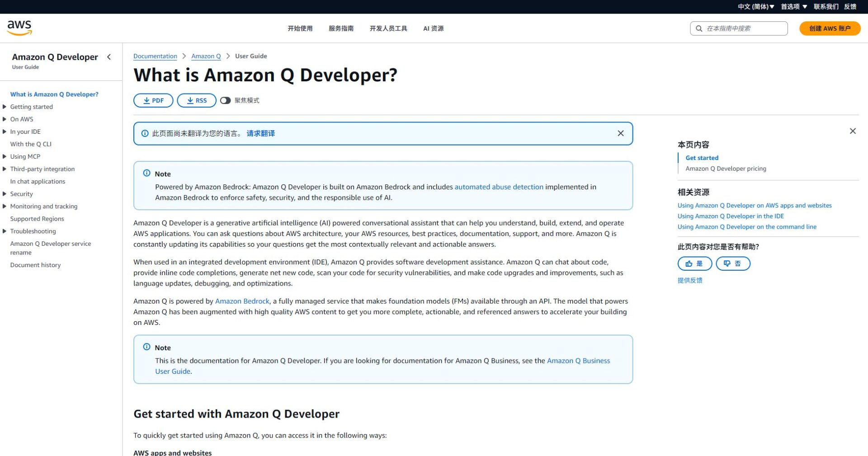Image resolution: width=868 pixels, height=456 pixels.
Task: Expand the Security tree item
Action: pyautogui.click(x=5, y=194)
